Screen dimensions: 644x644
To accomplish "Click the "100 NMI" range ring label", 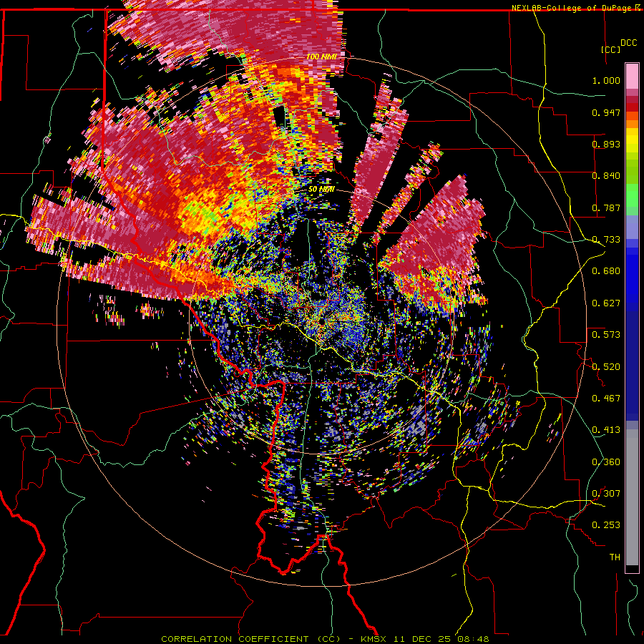I will coord(321,57).
